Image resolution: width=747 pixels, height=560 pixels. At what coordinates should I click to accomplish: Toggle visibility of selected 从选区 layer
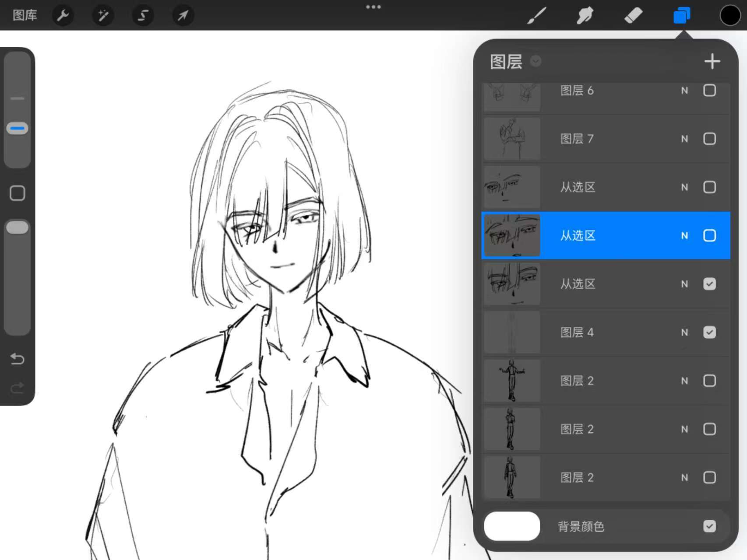coord(709,235)
